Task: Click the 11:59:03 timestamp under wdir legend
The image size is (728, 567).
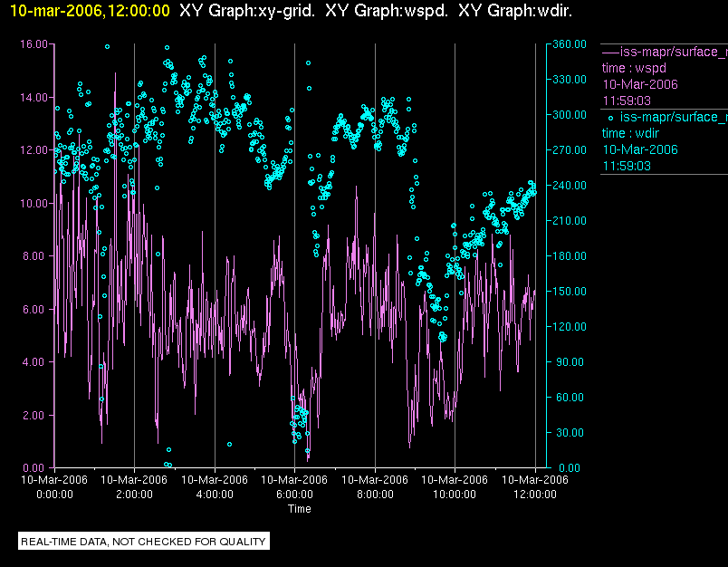Action: click(x=627, y=166)
